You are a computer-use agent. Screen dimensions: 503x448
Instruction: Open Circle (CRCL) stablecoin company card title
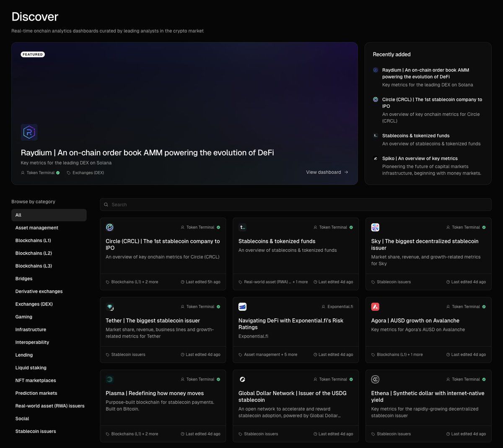click(x=163, y=245)
